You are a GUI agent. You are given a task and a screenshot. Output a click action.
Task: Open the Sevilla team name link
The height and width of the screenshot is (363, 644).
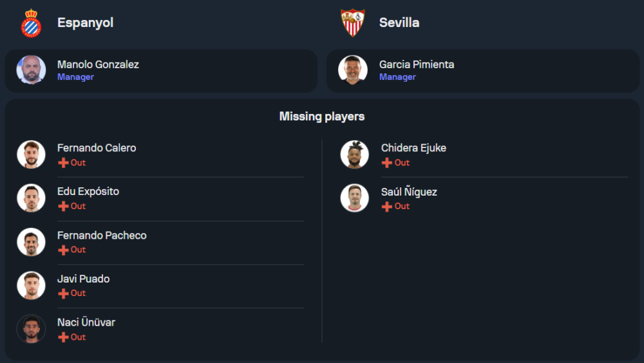pyautogui.click(x=399, y=23)
